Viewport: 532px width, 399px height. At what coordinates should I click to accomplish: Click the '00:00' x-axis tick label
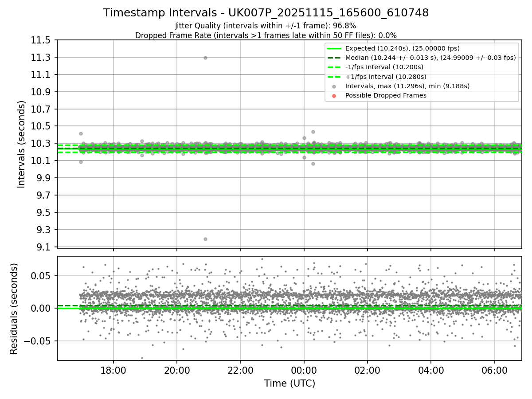pos(304,370)
